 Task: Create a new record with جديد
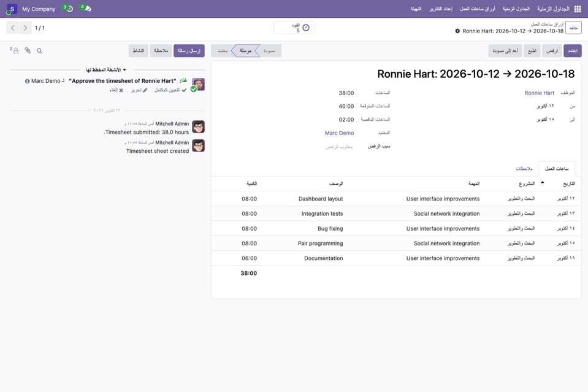573,28
